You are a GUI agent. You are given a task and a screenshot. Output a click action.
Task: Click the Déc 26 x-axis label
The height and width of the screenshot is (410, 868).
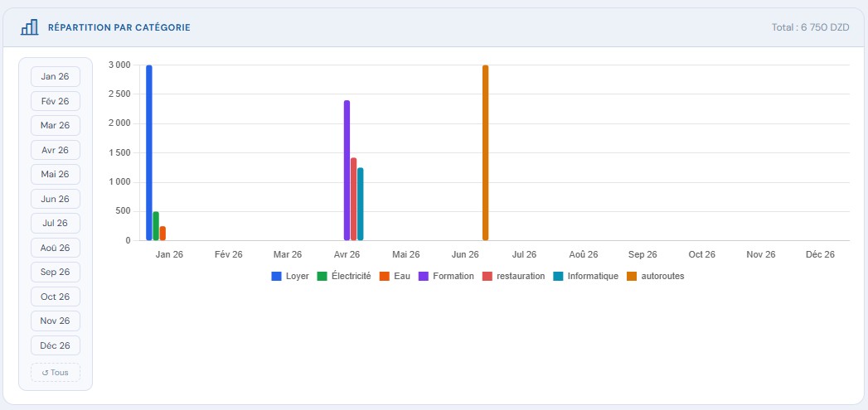coord(821,254)
